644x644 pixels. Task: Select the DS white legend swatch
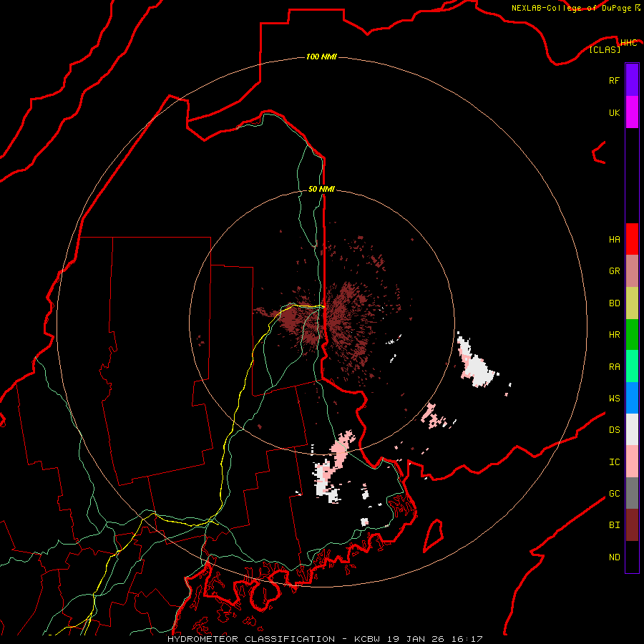pos(632,429)
